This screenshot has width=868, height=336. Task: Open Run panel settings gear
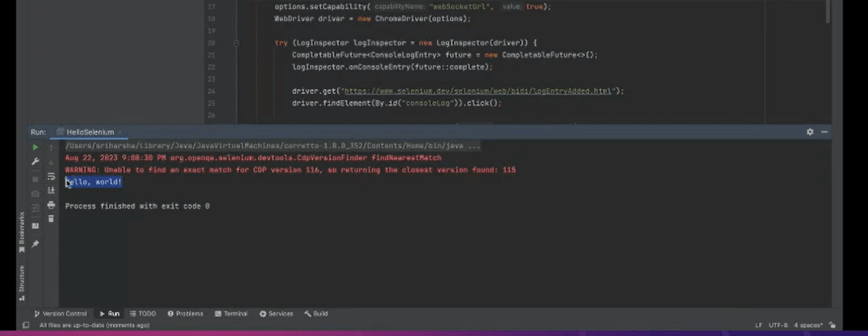810,132
